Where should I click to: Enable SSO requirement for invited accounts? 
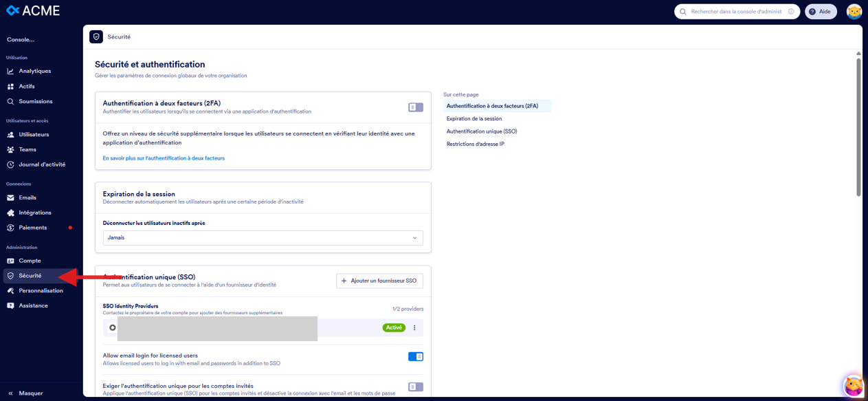point(415,387)
